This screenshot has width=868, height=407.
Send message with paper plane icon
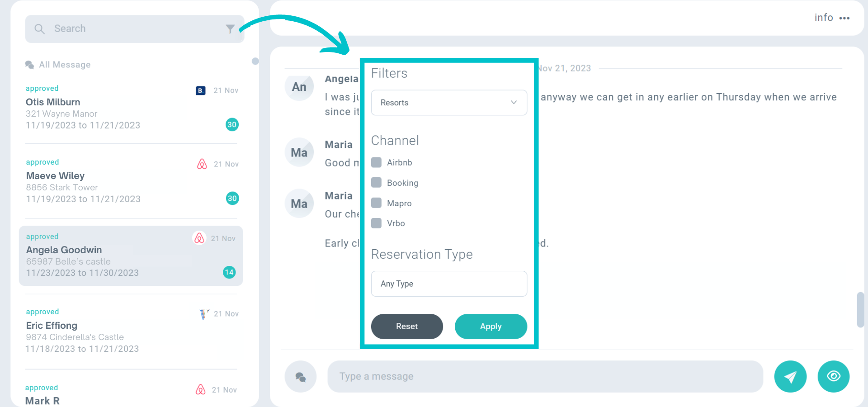click(x=790, y=376)
